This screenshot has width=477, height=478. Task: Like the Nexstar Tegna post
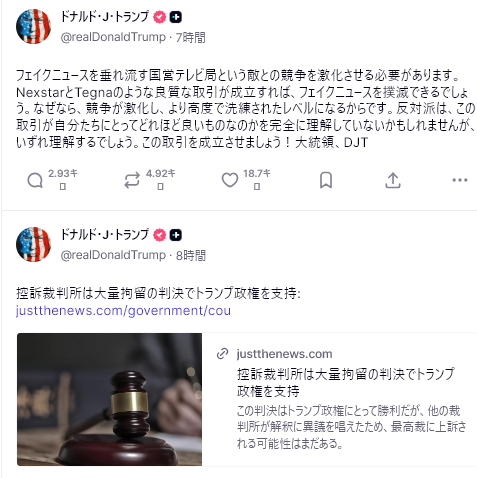[x=230, y=180]
